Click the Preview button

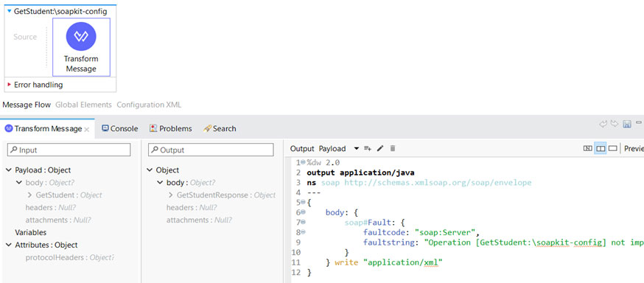click(634, 148)
